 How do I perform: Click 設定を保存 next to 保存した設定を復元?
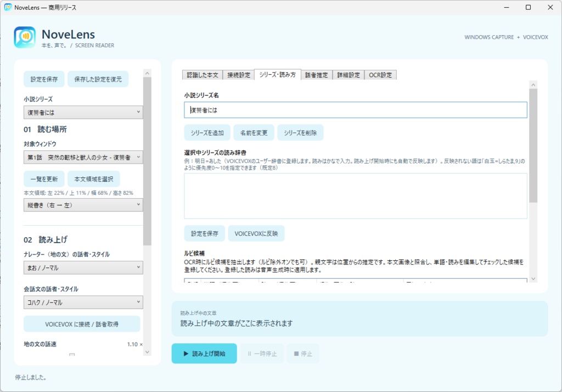coord(44,79)
